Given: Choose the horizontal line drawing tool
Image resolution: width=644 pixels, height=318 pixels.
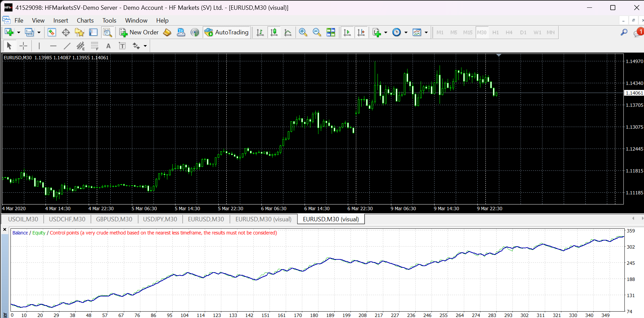Looking at the screenshot, I should click(53, 46).
